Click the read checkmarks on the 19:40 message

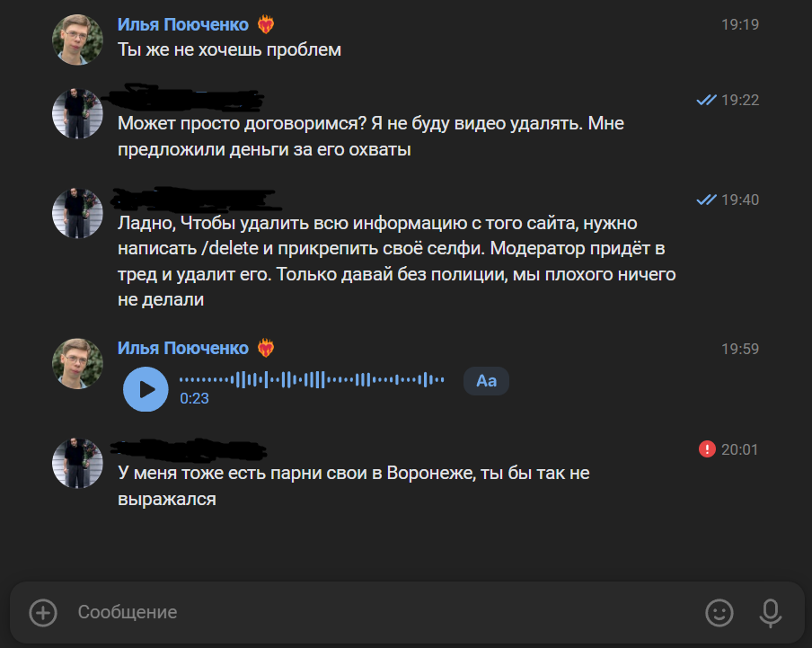[706, 200]
